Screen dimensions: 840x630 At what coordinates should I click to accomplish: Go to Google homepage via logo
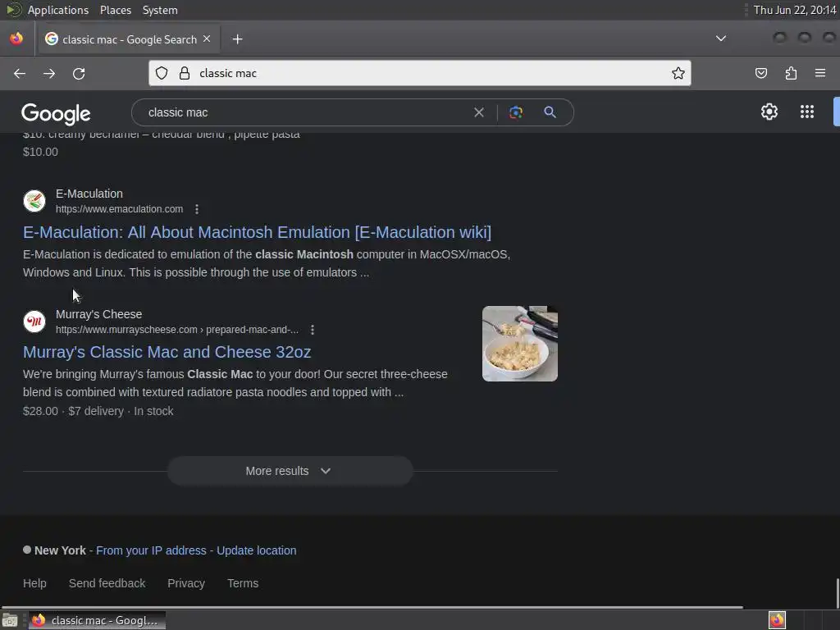(57, 113)
